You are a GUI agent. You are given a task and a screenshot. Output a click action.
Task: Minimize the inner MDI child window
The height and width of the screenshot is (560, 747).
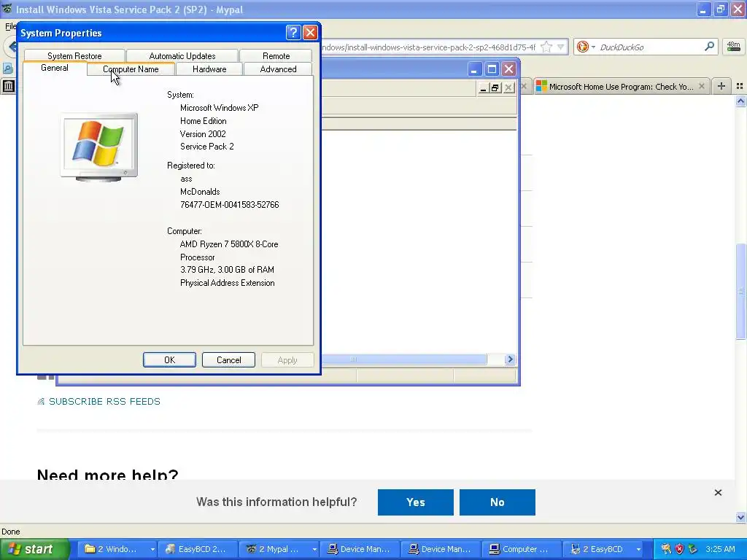tap(483, 88)
